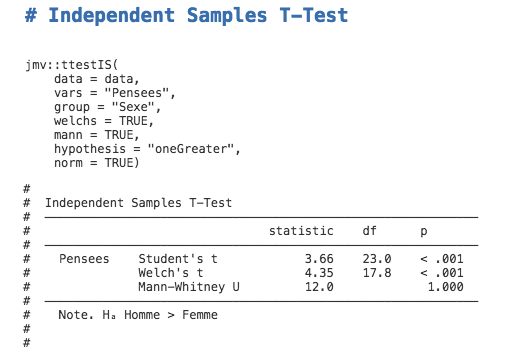The image size is (508, 360).
Task: Click the jmv::ttestIS( function call line
Action: [72, 64]
